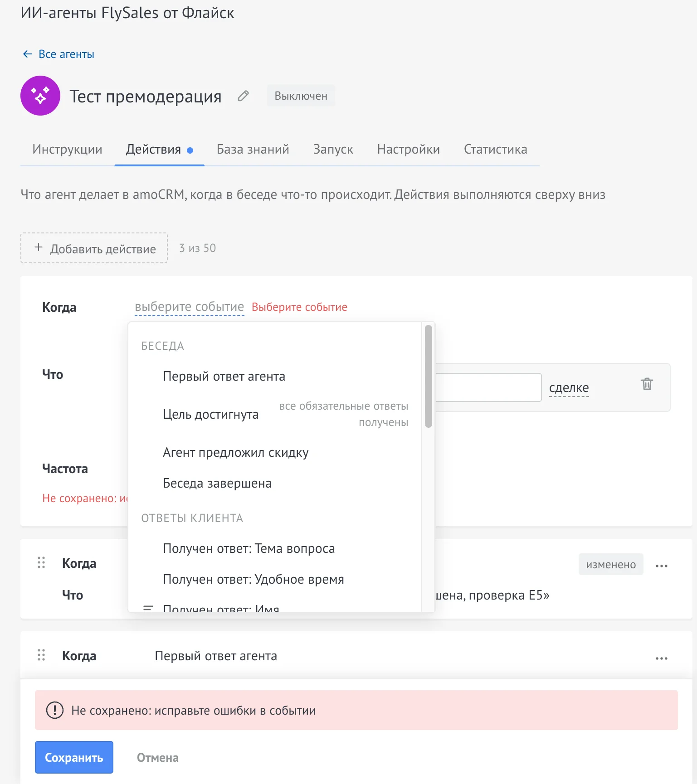Click the warning icon in the red error banner
Screen dimensions: 697x784
(x=55, y=710)
